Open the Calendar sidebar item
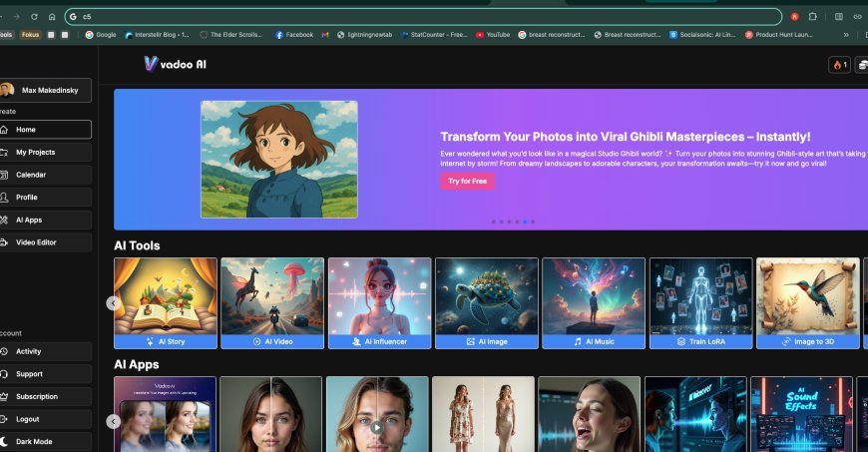 [x=45, y=175]
